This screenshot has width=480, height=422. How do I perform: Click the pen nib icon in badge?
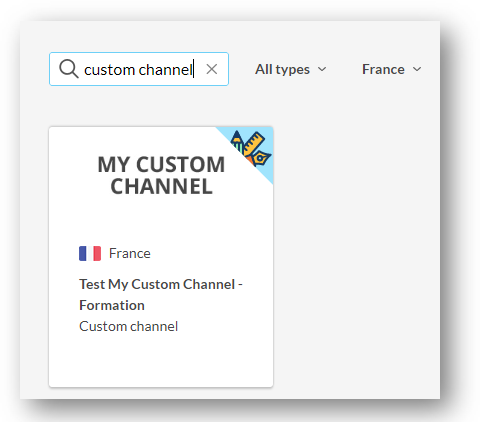pos(262,158)
